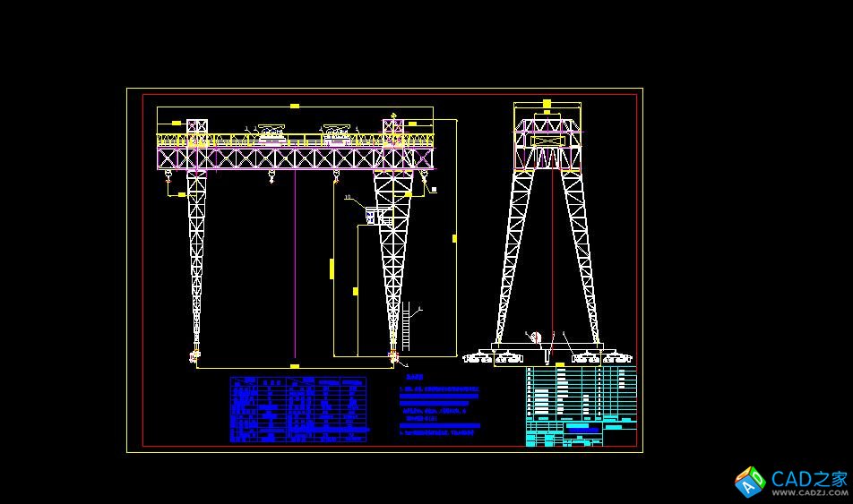Click the yellow bottom span dimension label
This screenshot has width=853, height=504.
(294, 366)
